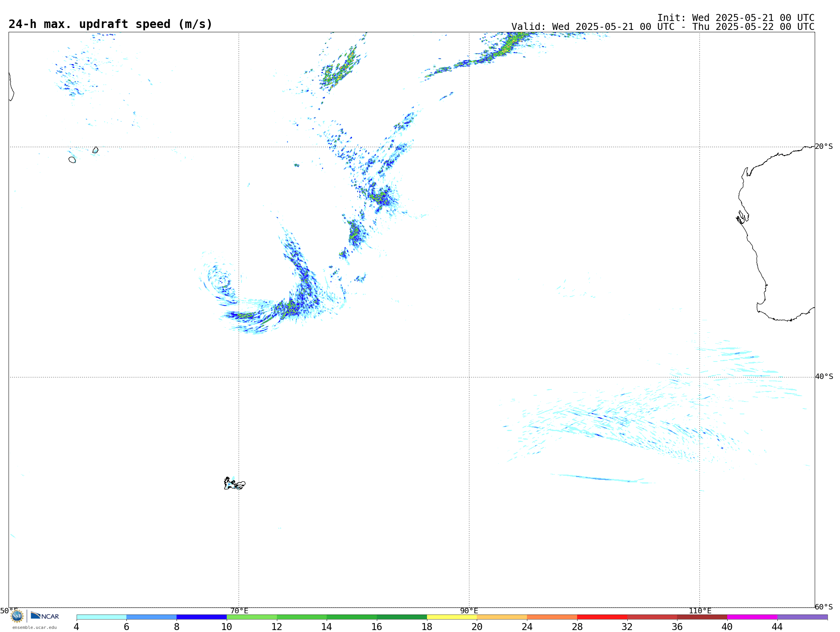
Task: Select the light green 10-12 color swatch
Action: tap(252, 617)
